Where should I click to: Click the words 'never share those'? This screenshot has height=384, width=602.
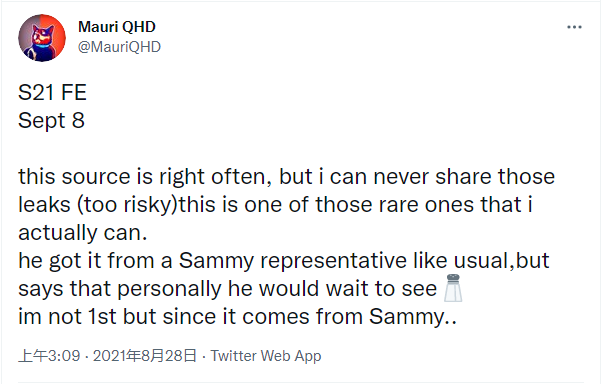point(464,177)
